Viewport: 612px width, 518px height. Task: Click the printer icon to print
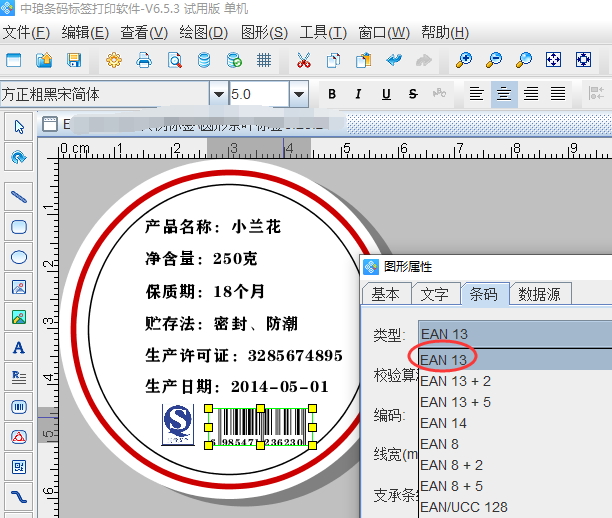pyautogui.click(x=144, y=61)
